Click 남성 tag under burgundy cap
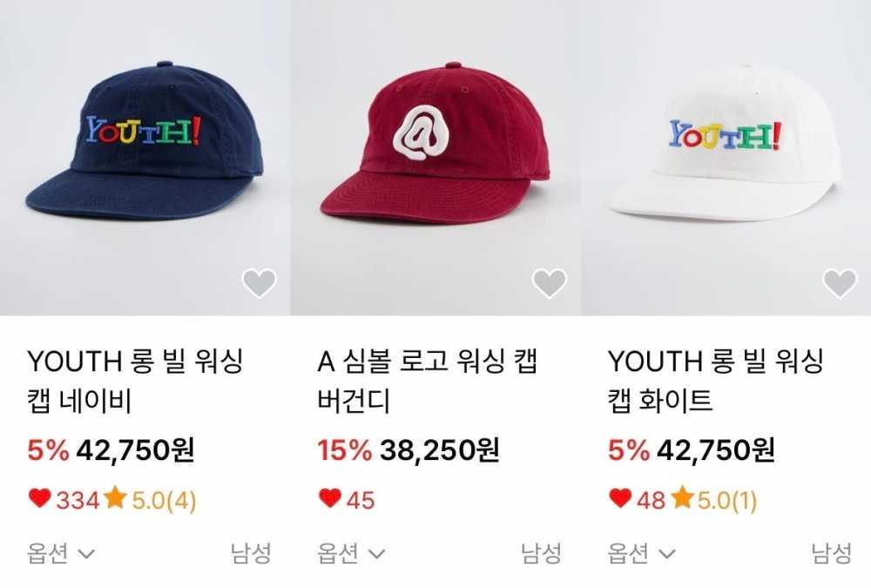871x588 pixels. (541, 553)
